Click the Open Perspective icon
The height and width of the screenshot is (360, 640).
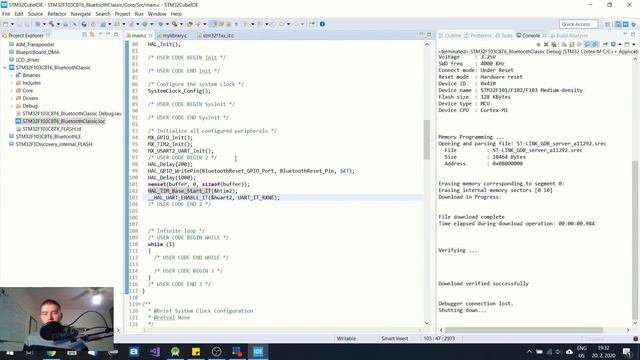coord(607,24)
